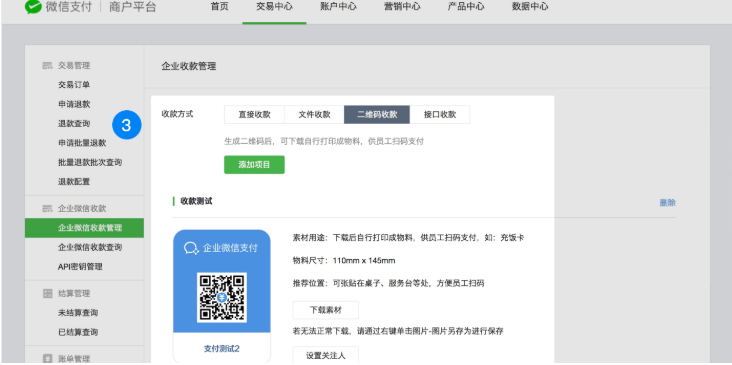Click the WeChat Pay logo icon
The width and height of the screenshot is (732, 365).
[33, 7]
